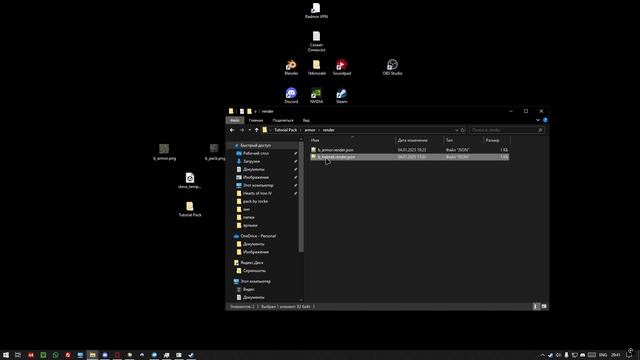Click the volume icon in the system tray
640x360 pixels.
point(558,355)
